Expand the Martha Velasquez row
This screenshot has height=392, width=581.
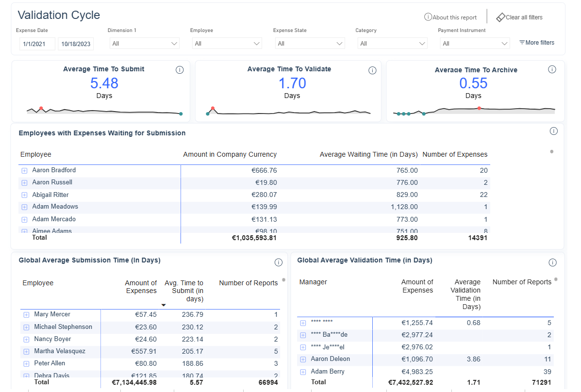[x=26, y=352]
